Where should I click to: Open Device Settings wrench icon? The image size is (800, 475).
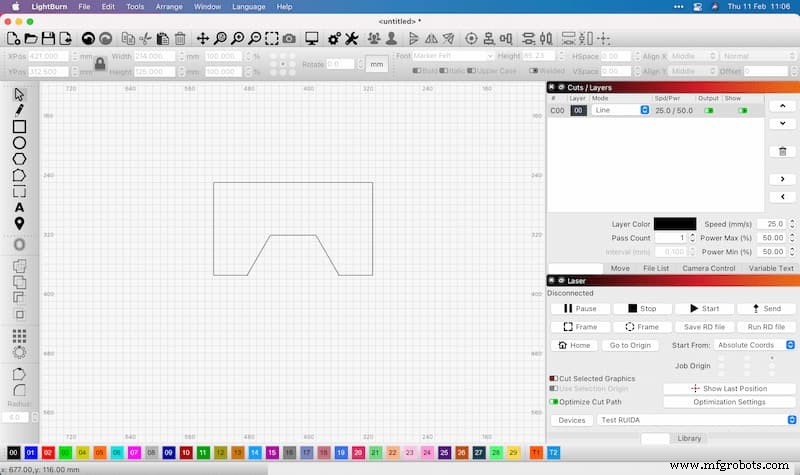tap(352, 39)
